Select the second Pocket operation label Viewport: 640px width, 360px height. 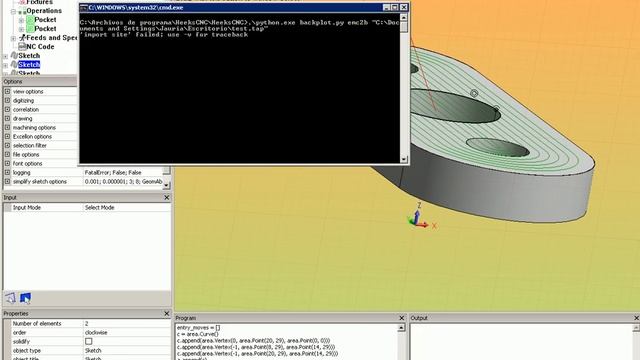tap(45, 29)
